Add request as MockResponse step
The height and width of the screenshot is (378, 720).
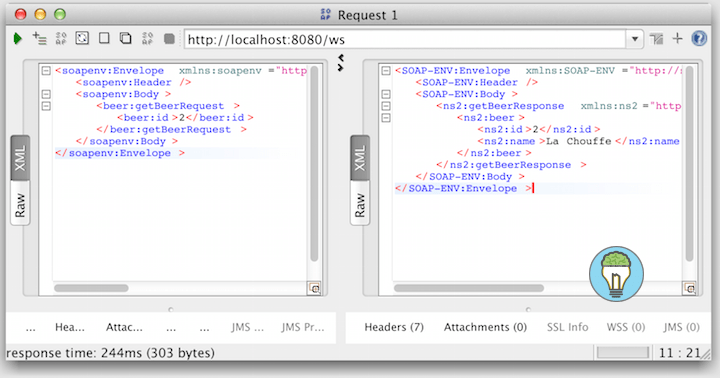[61, 39]
